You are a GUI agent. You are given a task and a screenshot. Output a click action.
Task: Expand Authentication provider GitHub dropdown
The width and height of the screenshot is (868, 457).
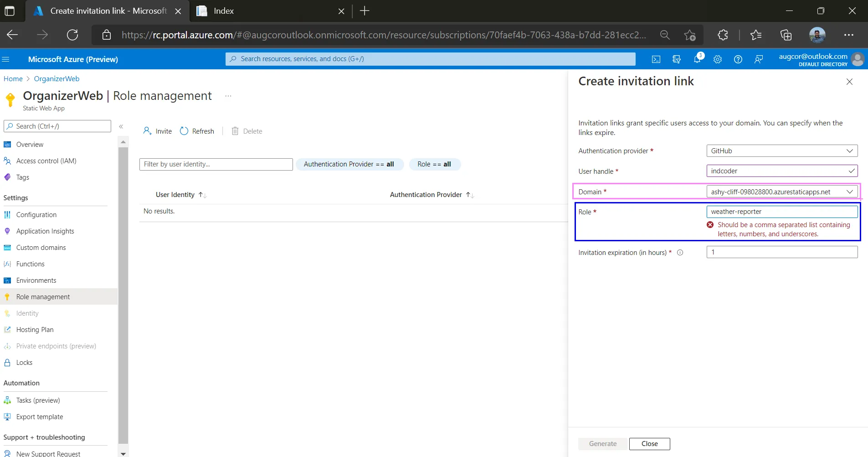pyautogui.click(x=781, y=151)
